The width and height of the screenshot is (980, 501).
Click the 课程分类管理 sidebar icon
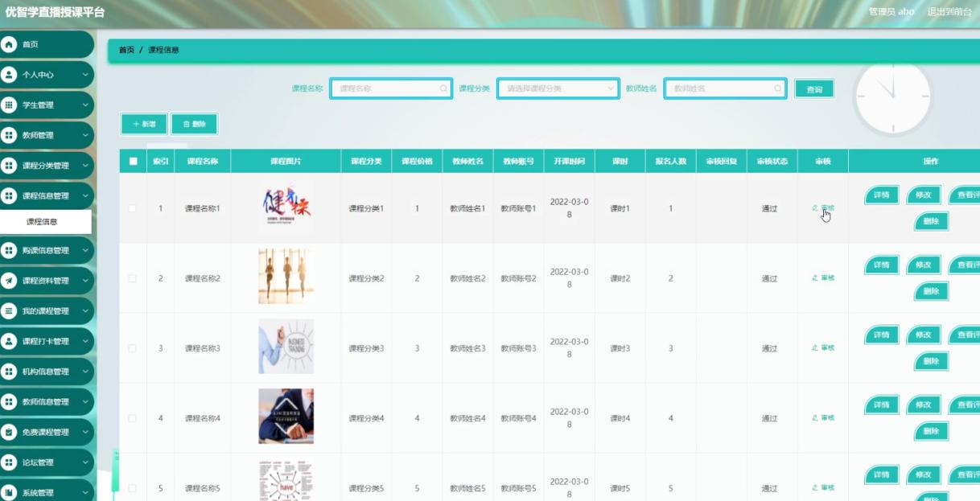tap(9, 166)
